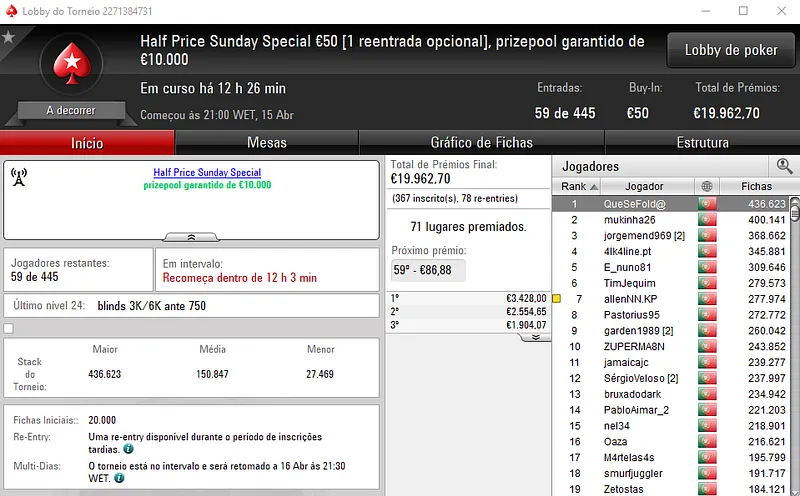Sort players by the Rank column header
Screen dimensions: 800x496
[x=579, y=186]
